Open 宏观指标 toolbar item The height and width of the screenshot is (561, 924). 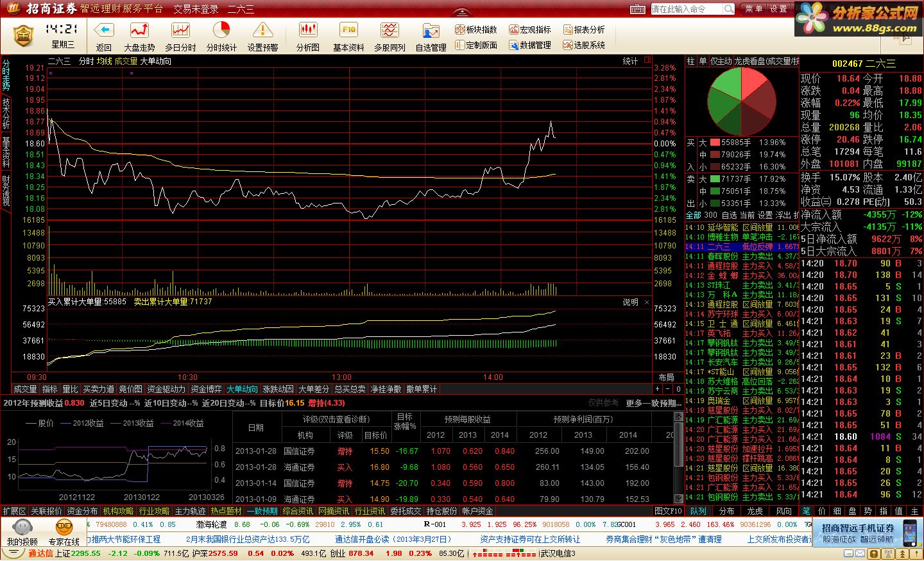[x=530, y=30]
